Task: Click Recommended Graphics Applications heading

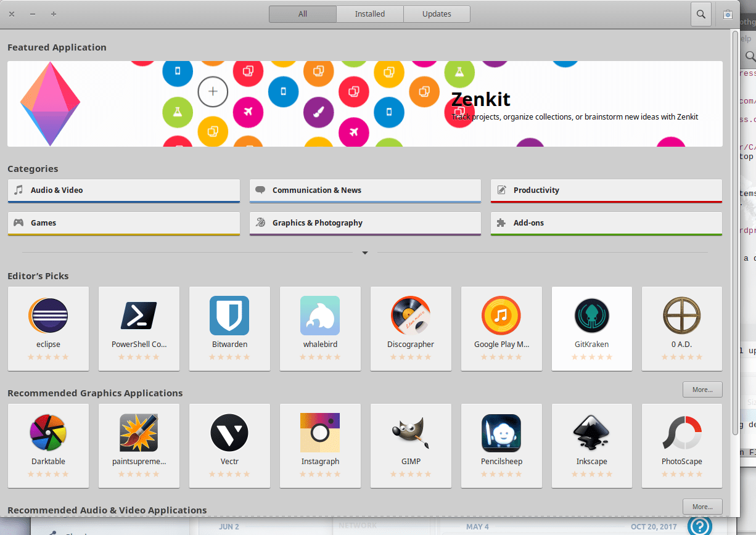Action: point(95,393)
